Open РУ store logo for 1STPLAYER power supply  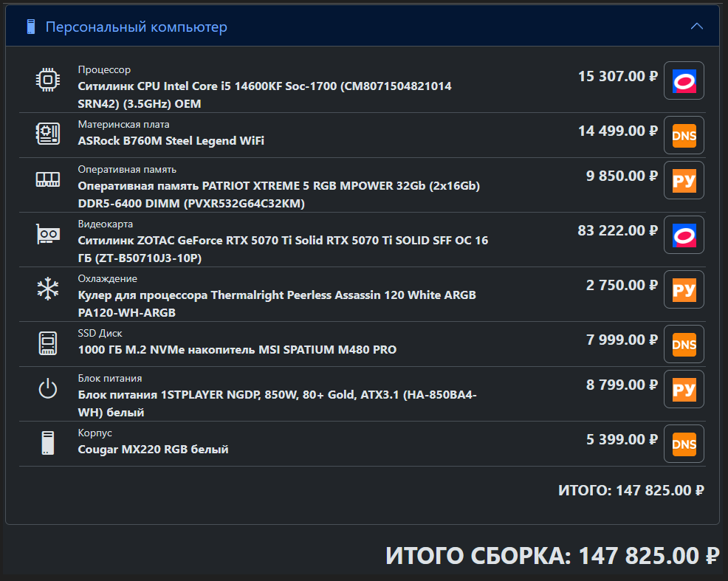click(x=684, y=389)
